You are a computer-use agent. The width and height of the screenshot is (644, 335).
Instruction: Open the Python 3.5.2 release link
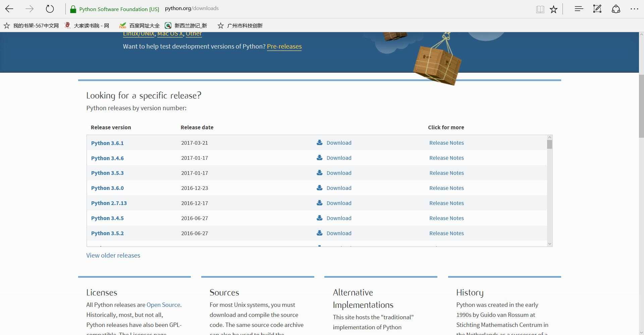[x=107, y=233]
